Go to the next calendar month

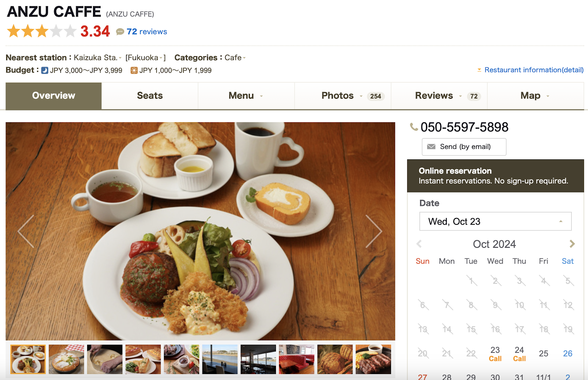[572, 244]
